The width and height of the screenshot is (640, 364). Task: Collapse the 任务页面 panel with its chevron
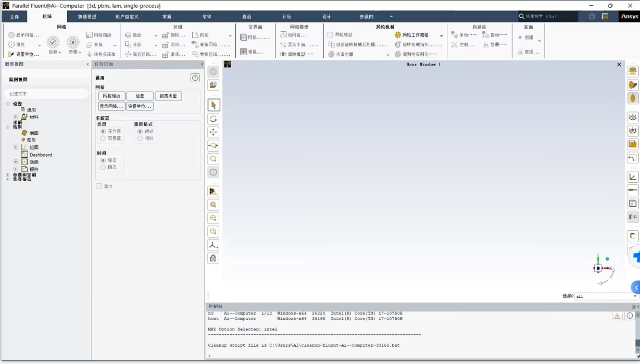point(202,64)
